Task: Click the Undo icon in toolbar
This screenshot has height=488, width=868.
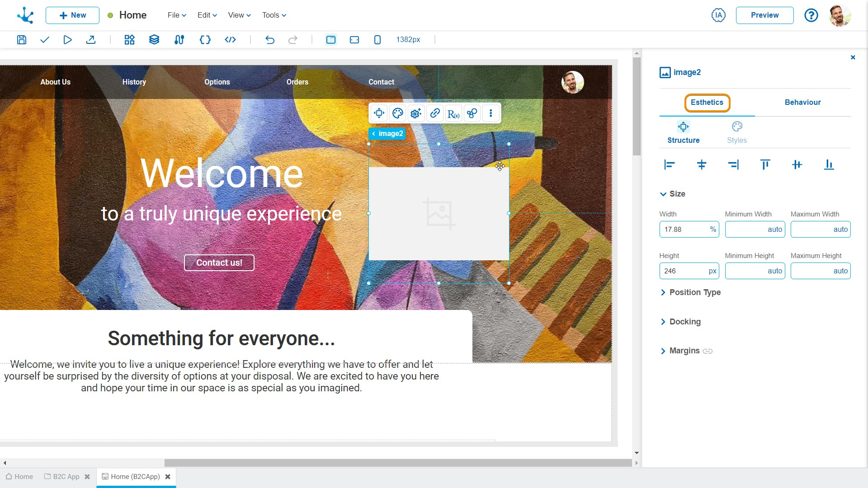Action: (269, 39)
